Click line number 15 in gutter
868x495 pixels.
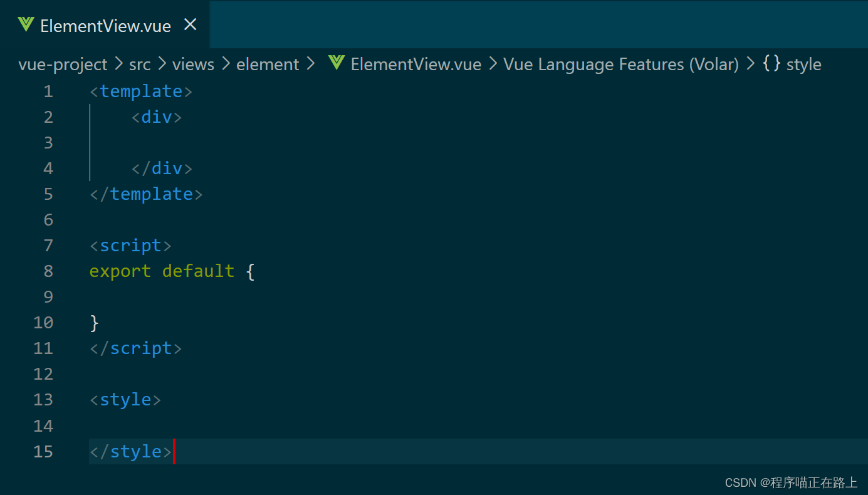pos(43,451)
